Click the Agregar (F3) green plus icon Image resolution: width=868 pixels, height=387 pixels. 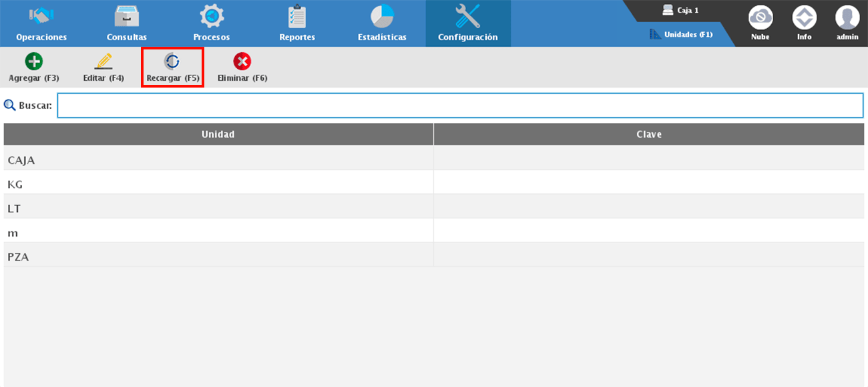tap(34, 62)
